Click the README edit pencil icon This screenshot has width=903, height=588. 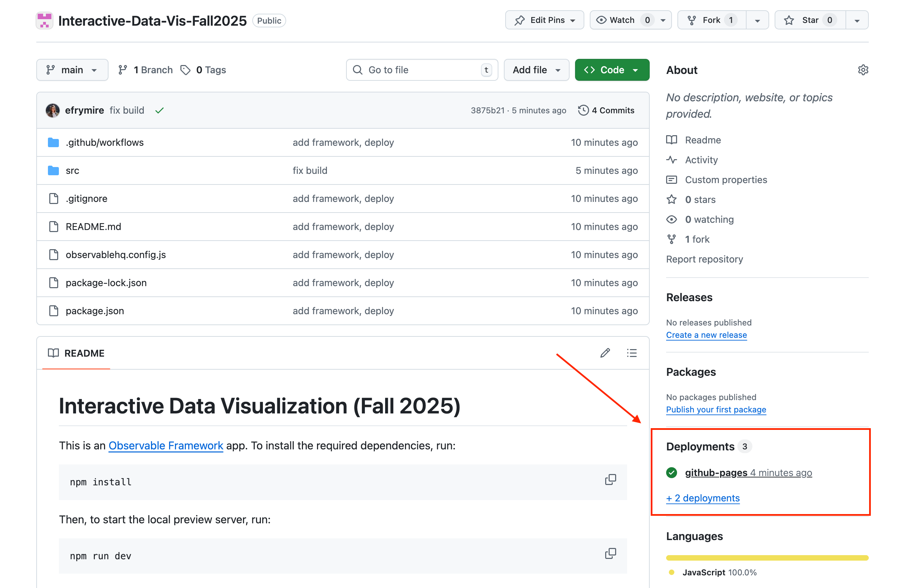(x=605, y=353)
